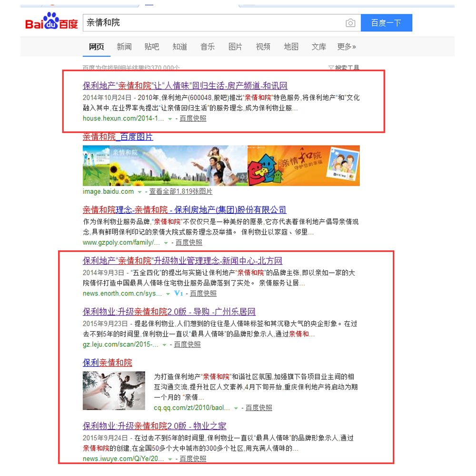Expand dropdown arrow next to image.baidu.com
The image size is (476, 476).
[139, 192]
